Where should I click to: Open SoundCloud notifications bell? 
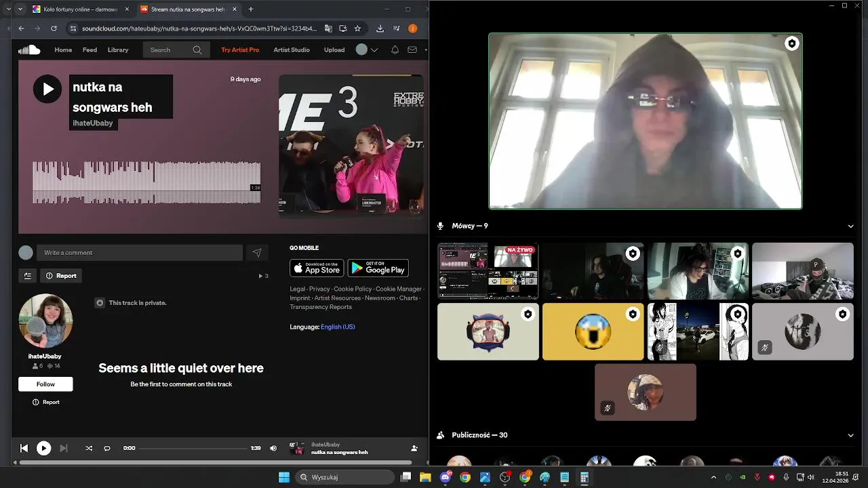point(395,49)
